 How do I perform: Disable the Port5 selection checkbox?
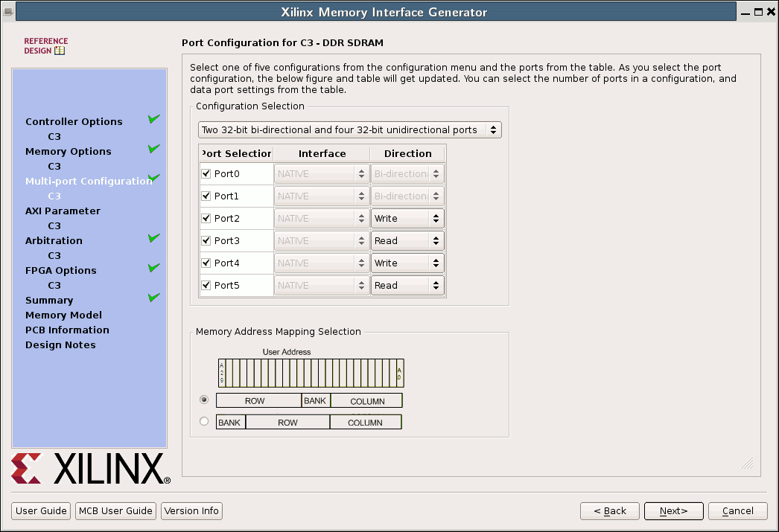pos(206,285)
